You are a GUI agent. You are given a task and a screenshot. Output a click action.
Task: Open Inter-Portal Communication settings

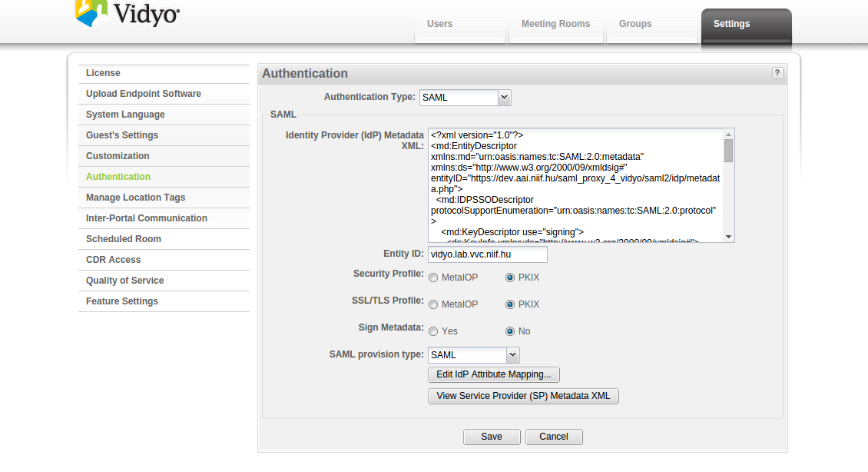(164, 218)
